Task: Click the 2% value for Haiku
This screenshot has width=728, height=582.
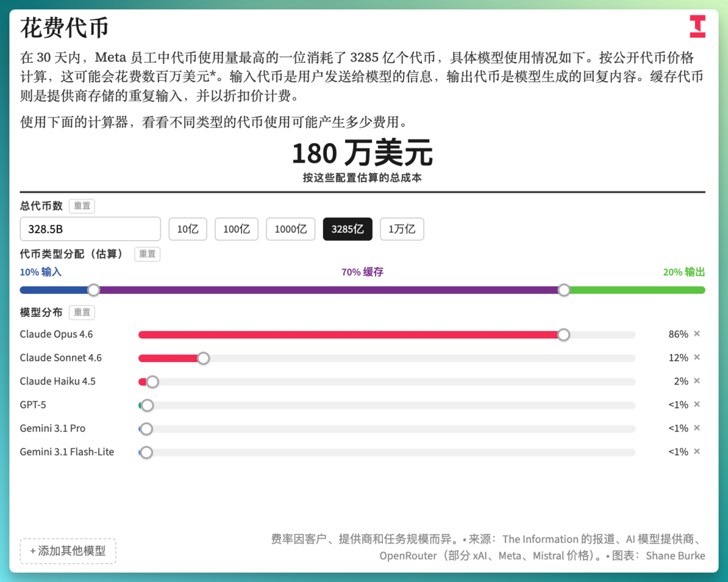Action: click(x=681, y=381)
